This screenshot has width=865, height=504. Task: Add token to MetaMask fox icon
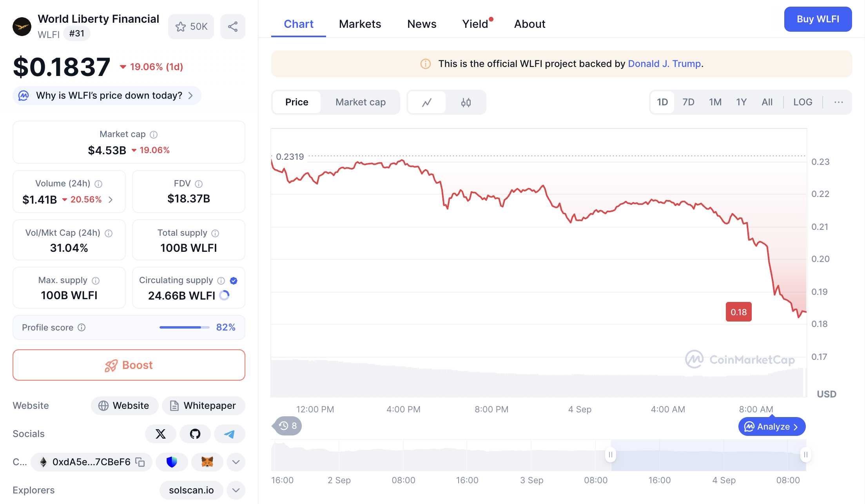(x=207, y=462)
